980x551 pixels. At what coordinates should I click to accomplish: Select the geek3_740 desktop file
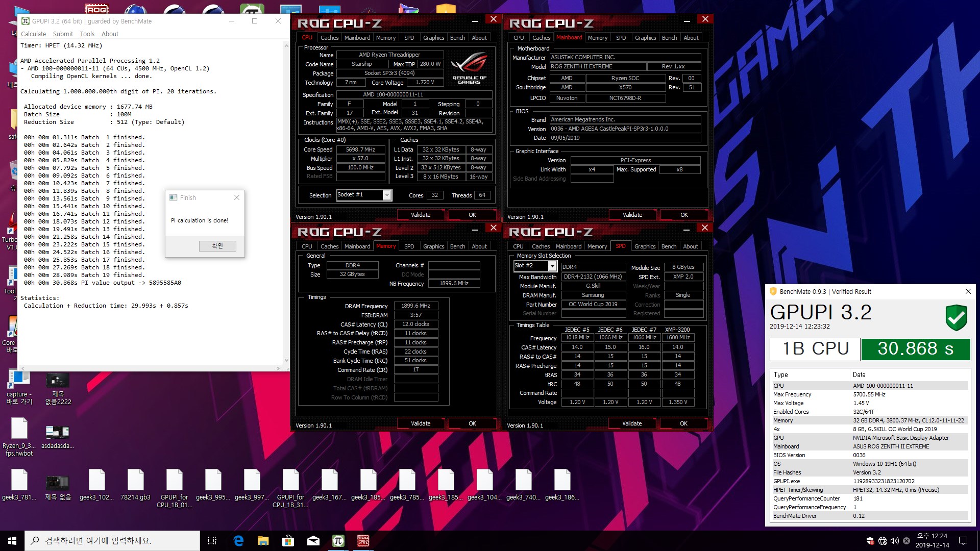click(x=523, y=485)
